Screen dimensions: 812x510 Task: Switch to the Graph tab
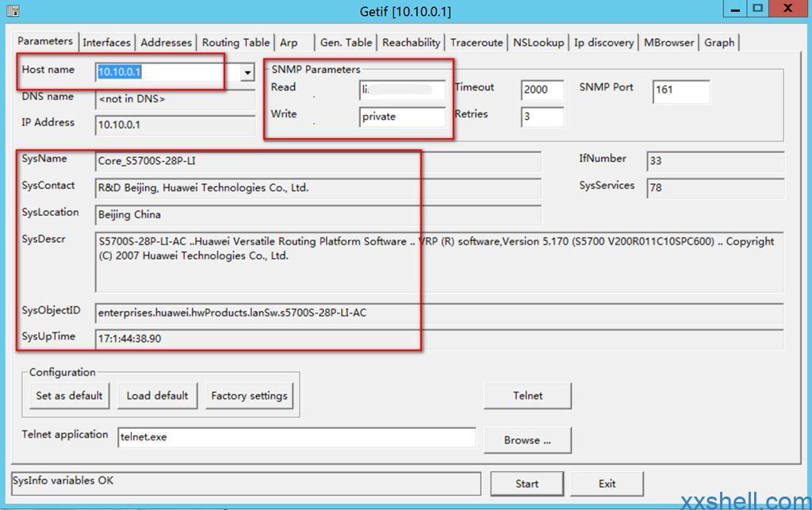[x=719, y=43]
